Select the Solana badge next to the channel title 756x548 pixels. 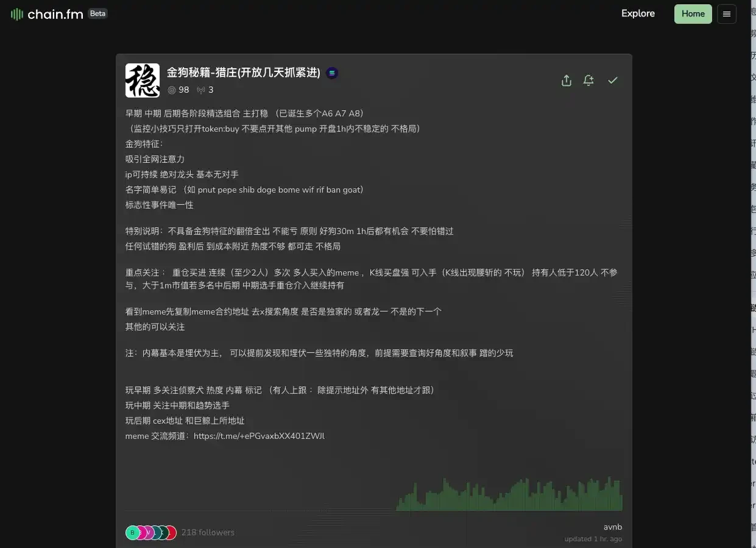click(331, 72)
